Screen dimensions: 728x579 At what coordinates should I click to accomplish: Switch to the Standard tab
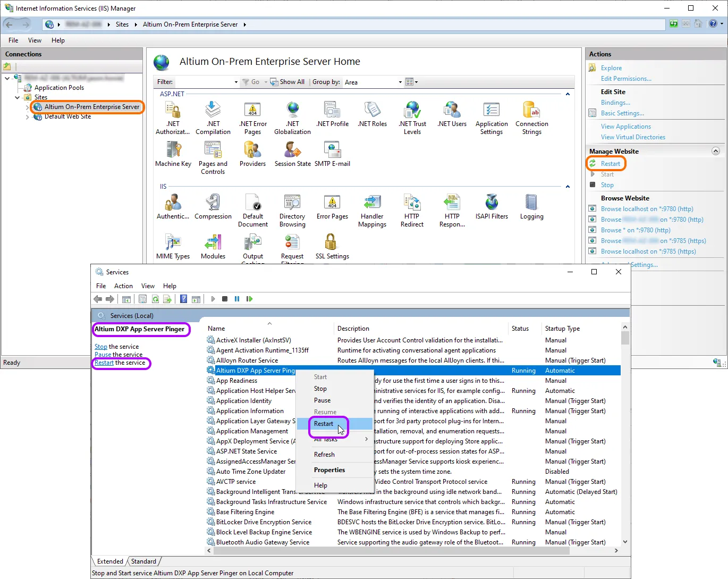143,561
